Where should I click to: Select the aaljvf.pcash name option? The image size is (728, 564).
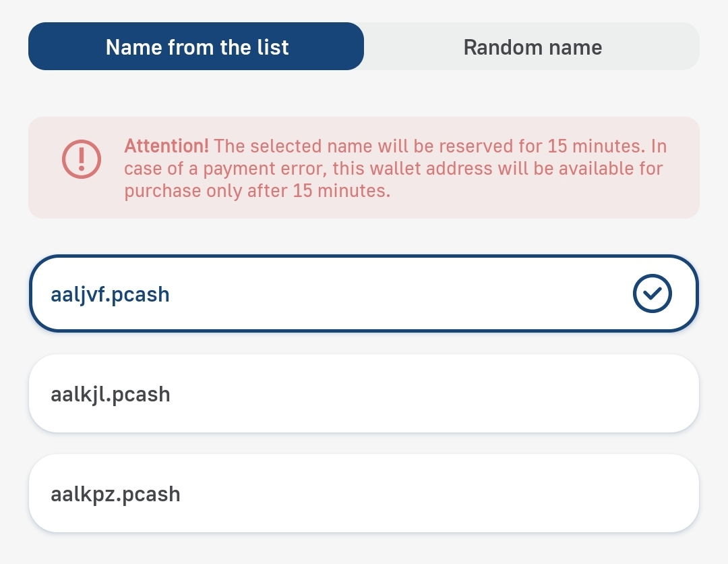tap(363, 293)
